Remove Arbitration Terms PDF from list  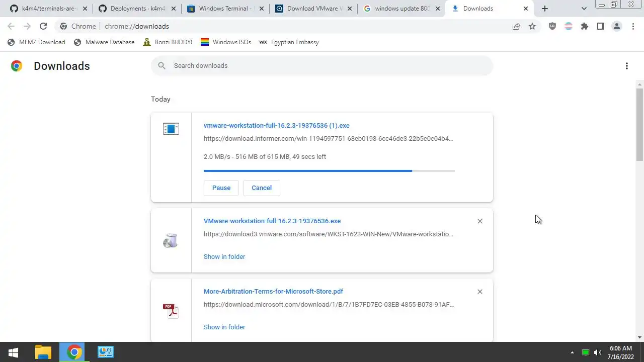480,292
